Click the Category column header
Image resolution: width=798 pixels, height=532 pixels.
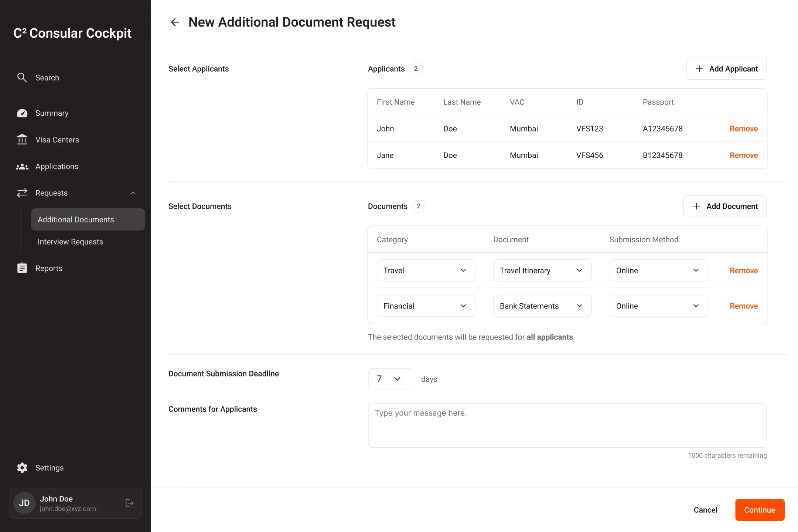[x=392, y=239]
